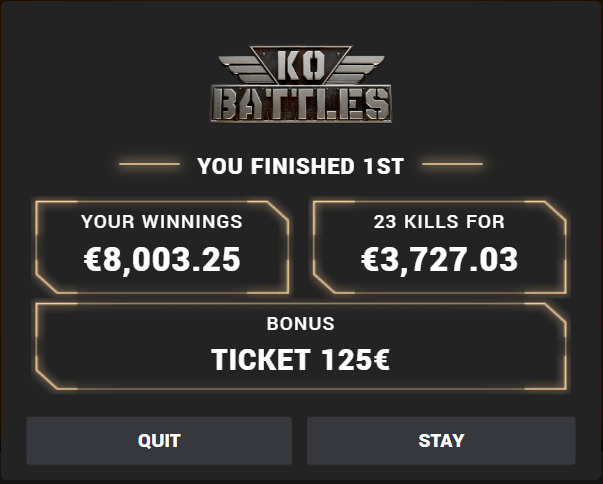Viewport: 603px width, 484px height.
Task: Click the Your Winnings panel frame
Action: [x=162, y=247]
